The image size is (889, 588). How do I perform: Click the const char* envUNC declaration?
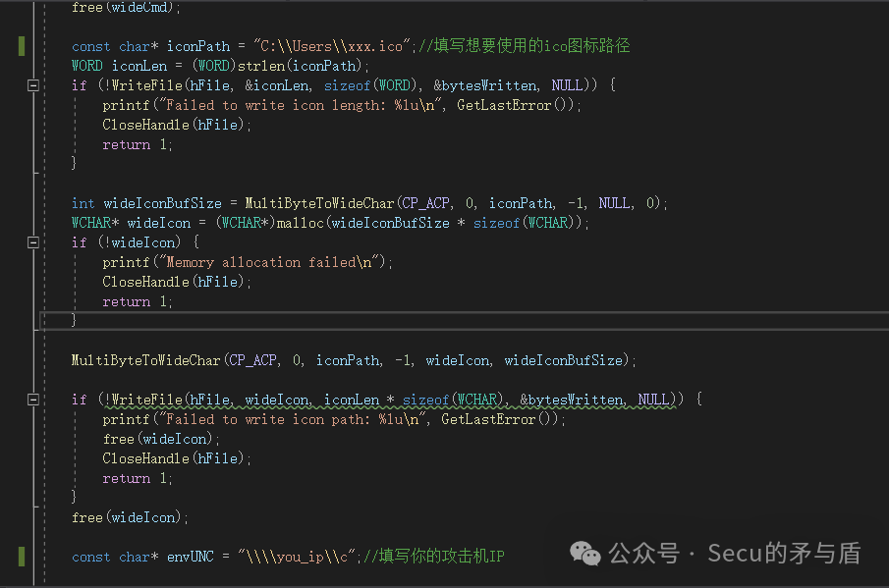click(x=215, y=557)
